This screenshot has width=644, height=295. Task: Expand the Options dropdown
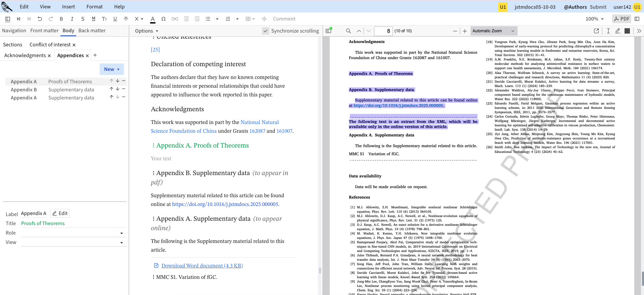(146, 31)
